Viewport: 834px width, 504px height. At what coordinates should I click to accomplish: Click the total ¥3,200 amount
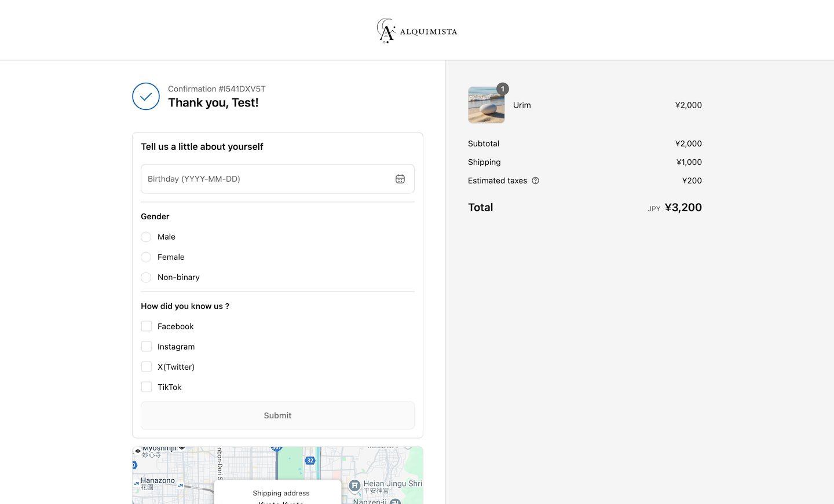click(x=683, y=207)
